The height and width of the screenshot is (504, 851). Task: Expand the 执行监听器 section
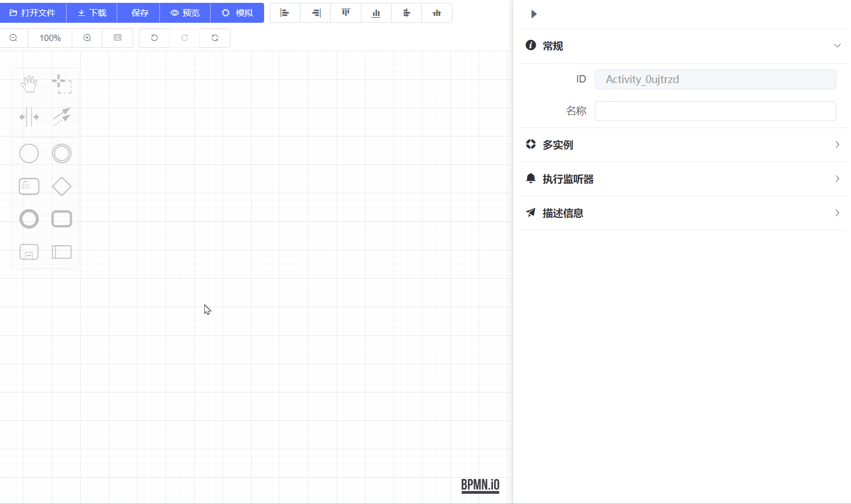coord(683,179)
